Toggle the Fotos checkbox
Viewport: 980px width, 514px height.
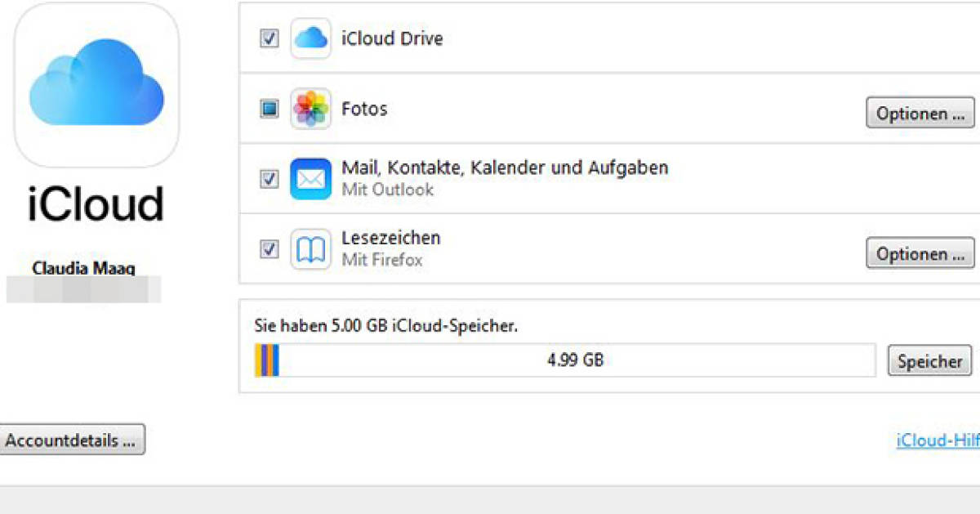click(269, 109)
